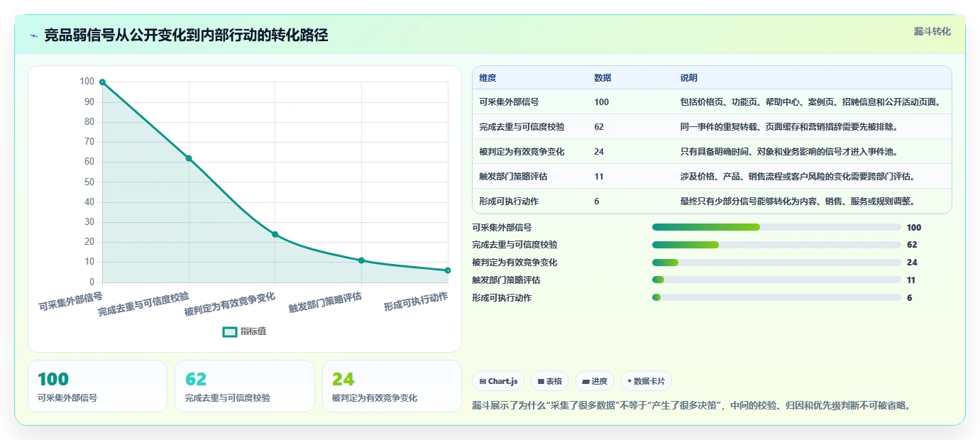Click the chart data point at 62
Screen dimensions: 980x440
[x=189, y=158]
